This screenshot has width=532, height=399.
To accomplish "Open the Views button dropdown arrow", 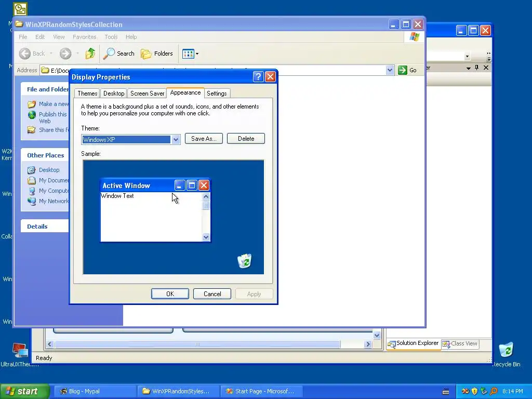I will (x=197, y=54).
